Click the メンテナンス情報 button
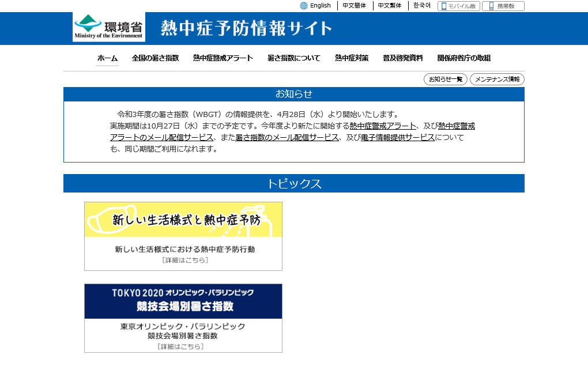This screenshot has height=366, width=588. (x=497, y=80)
